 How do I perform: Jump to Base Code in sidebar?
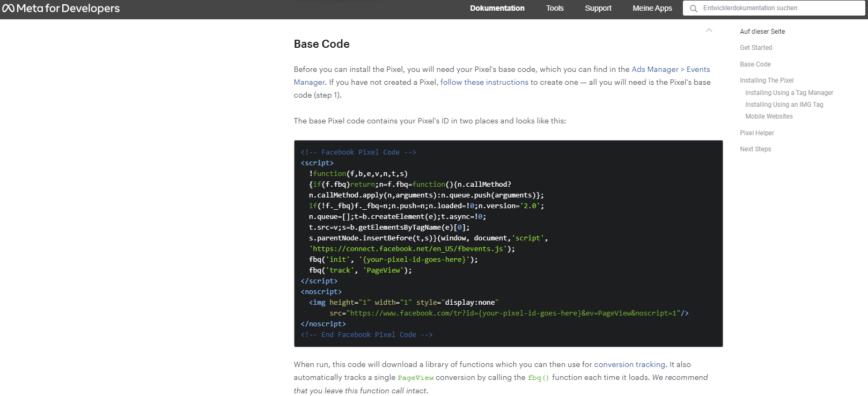point(755,64)
